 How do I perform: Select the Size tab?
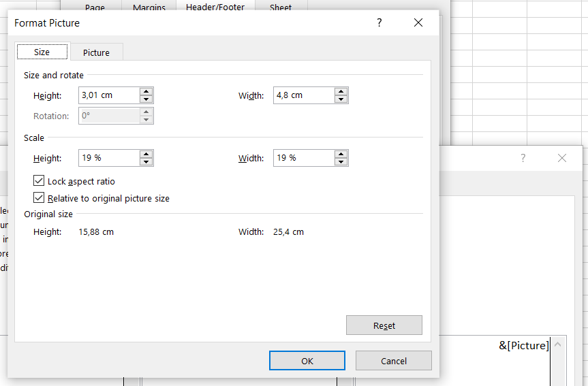[42, 52]
